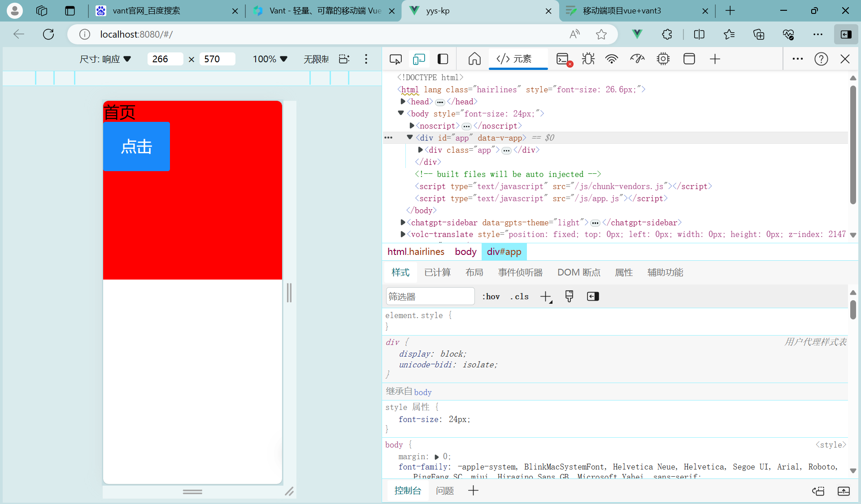Click the 筛选器 styles filter field

tap(430, 296)
